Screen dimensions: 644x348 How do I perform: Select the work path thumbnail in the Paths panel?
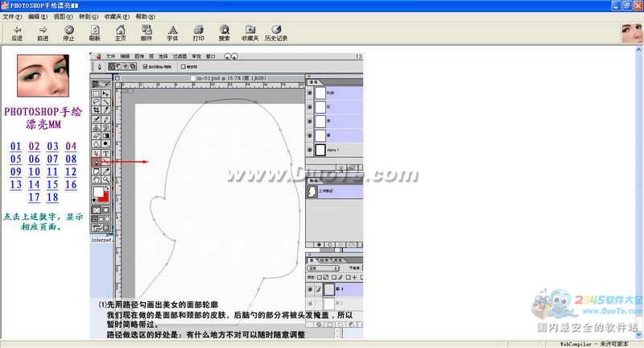[x=312, y=191]
